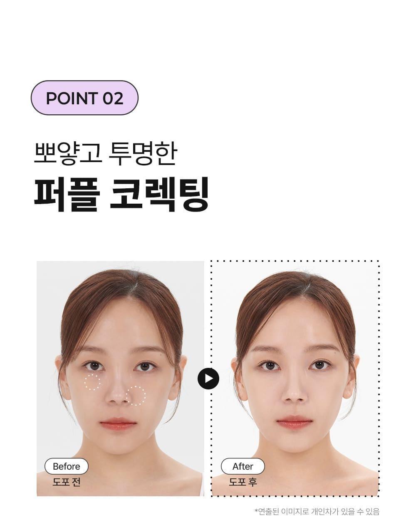Click the lips in the Before photo
This screenshot has width=416, height=532.
pyautogui.click(x=118, y=424)
